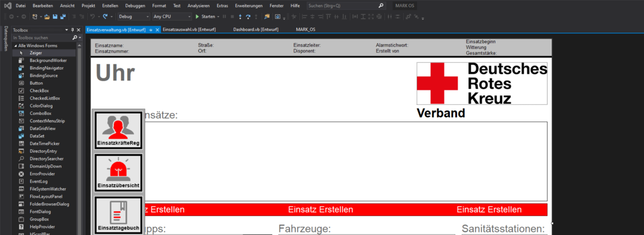The width and height of the screenshot is (644, 235).
Task: Select GroupBox in the Toolbox
Action: (x=44, y=219)
